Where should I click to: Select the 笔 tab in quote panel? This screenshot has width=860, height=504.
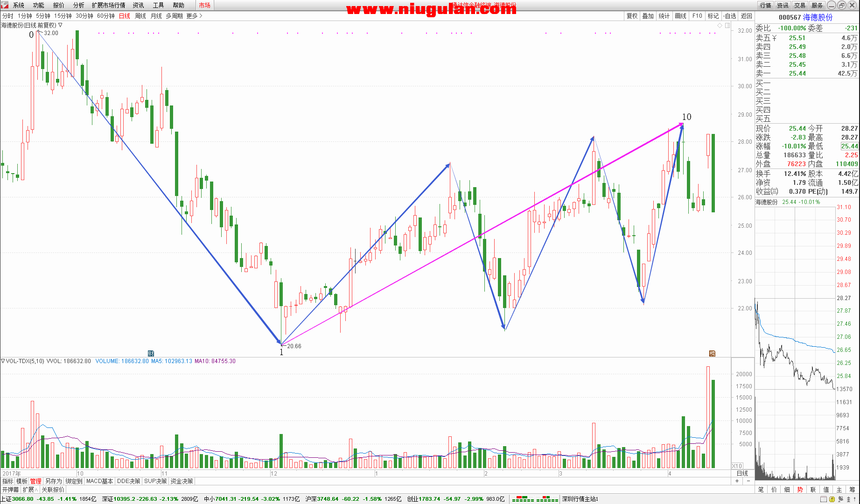click(x=761, y=490)
